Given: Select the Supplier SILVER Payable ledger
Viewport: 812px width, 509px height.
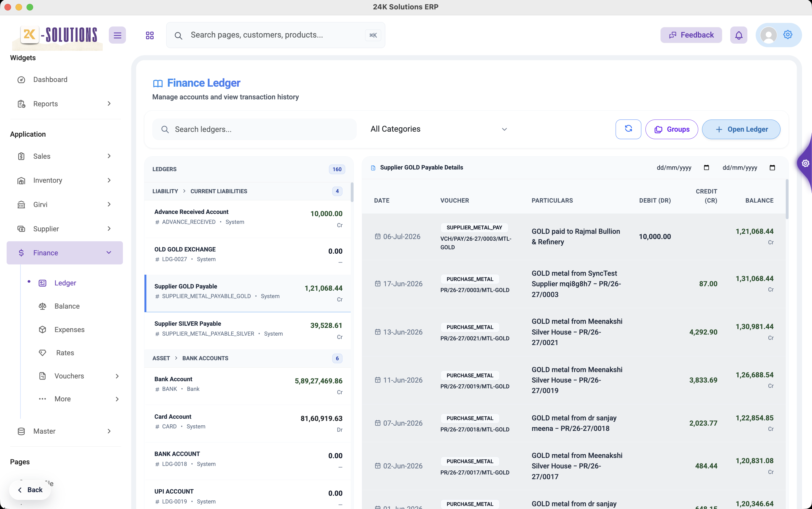Looking at the screenshot, I should click(x=247, y=331).
